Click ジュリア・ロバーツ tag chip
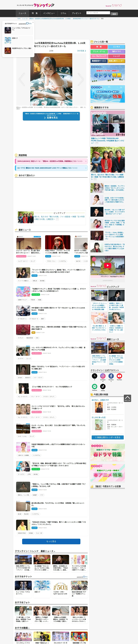 click(23, 261)
